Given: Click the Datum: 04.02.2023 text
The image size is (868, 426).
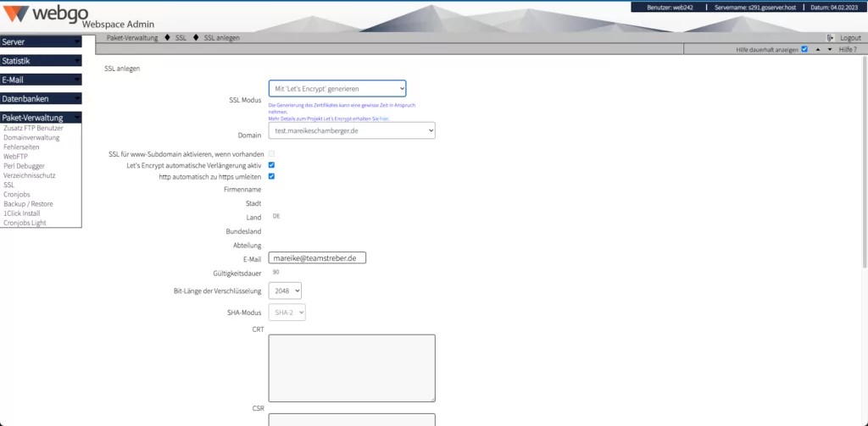Looking at the screenshot, I should click(x=833, y=7).
